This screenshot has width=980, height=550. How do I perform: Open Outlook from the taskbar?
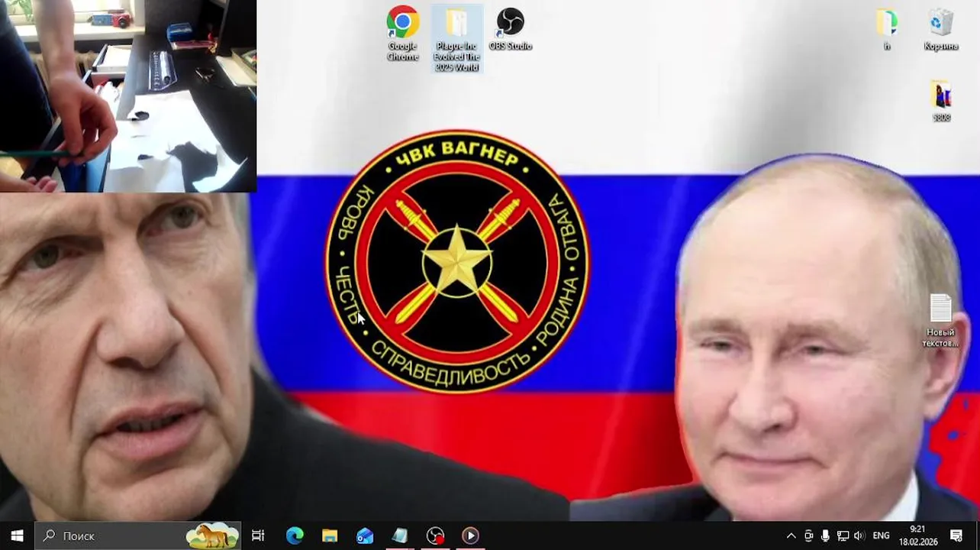pyautogui.click(x=365, y=535)
